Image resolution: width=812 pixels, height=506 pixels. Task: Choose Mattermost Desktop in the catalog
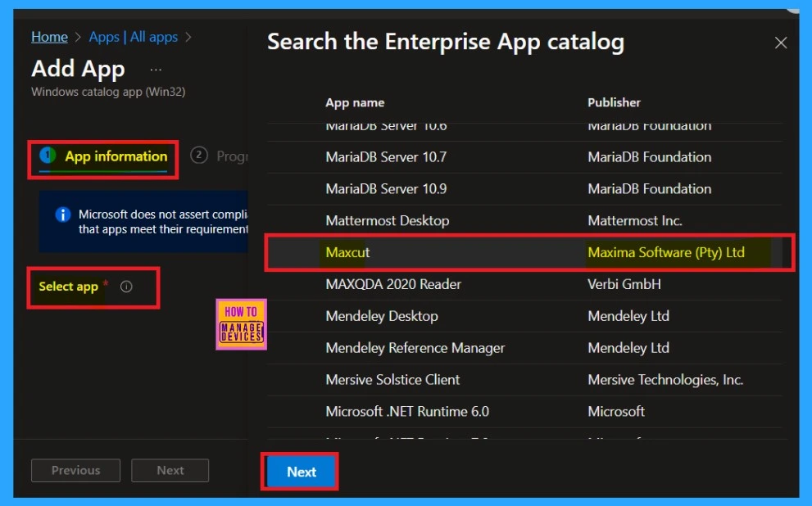pyautogui.click(x=524, y=221)
